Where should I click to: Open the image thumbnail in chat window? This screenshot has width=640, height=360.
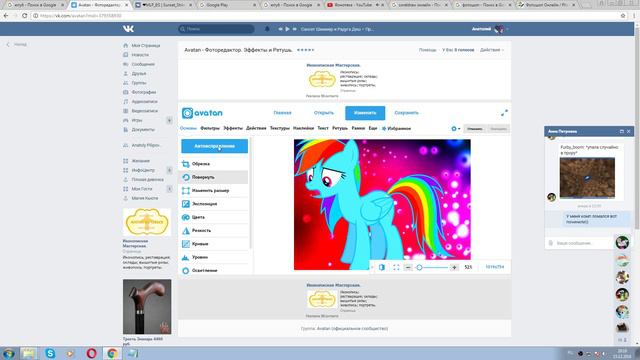pos(587,178)
